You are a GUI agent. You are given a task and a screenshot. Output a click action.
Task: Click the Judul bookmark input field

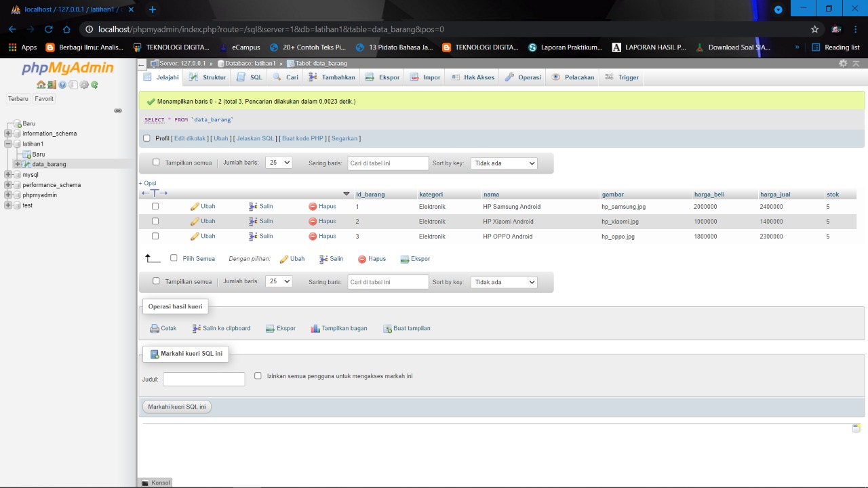pyautogui.click(x=204, y=379)
